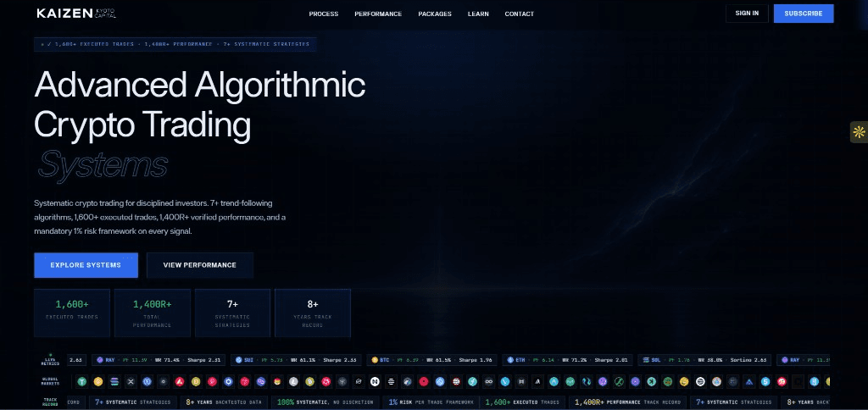Click the Explore Systems button

coord(86,265)
